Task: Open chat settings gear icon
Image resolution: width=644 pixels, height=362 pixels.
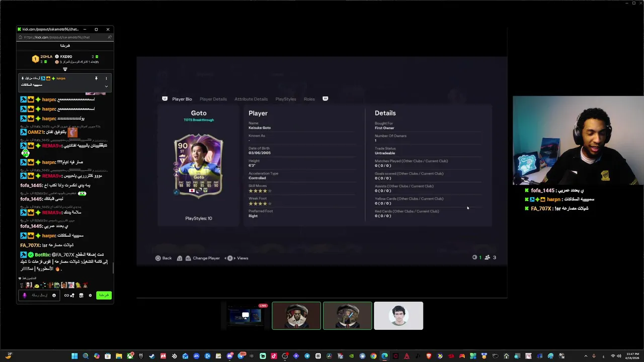Action: (90, 295)
